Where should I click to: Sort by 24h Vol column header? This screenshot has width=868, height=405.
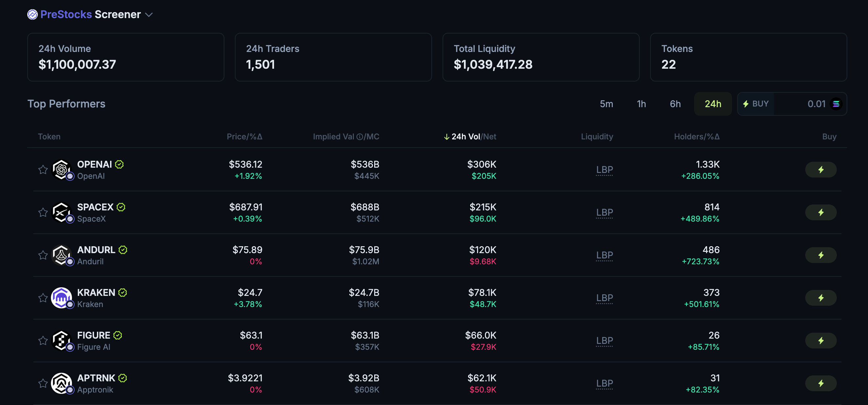point(465,136)
